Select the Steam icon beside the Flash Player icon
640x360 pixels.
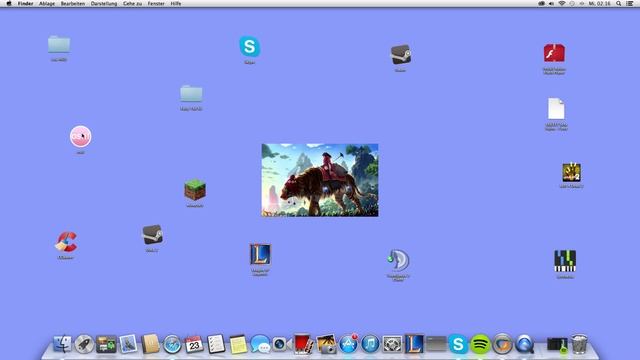pyautogui.click(x=400, y=55)
